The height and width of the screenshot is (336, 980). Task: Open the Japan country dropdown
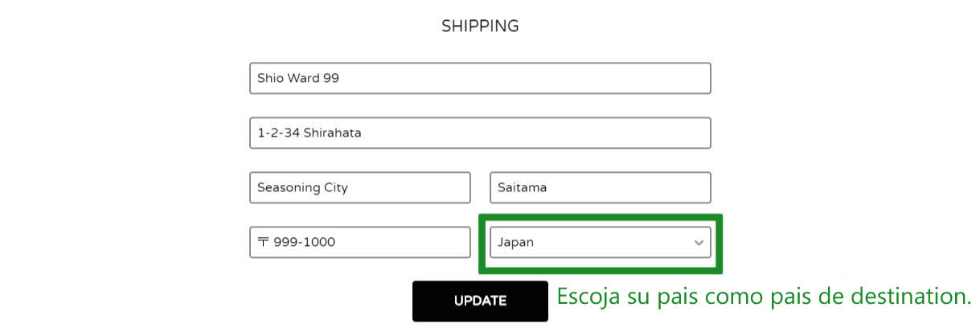pyautogui.click(x=600, y=243)
